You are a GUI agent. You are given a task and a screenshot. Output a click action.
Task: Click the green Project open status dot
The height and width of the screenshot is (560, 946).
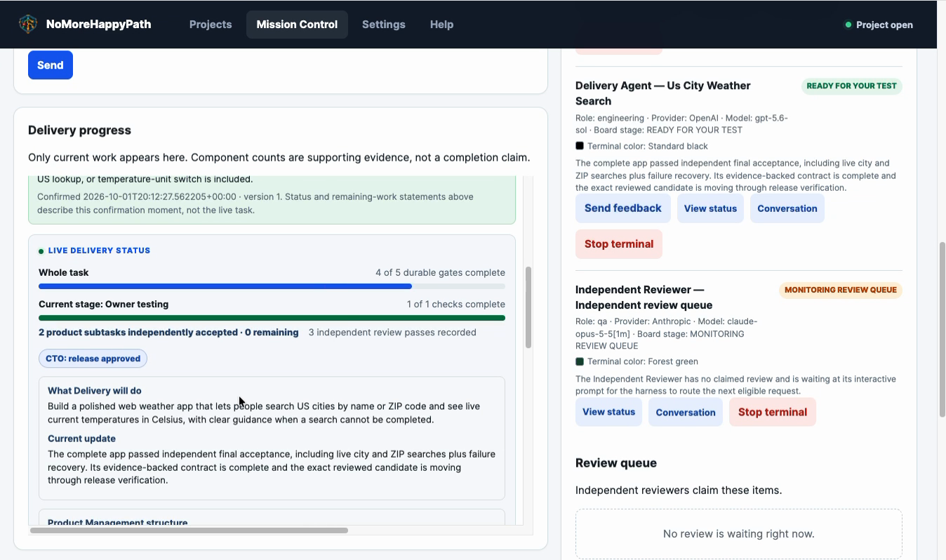(848, 25)
